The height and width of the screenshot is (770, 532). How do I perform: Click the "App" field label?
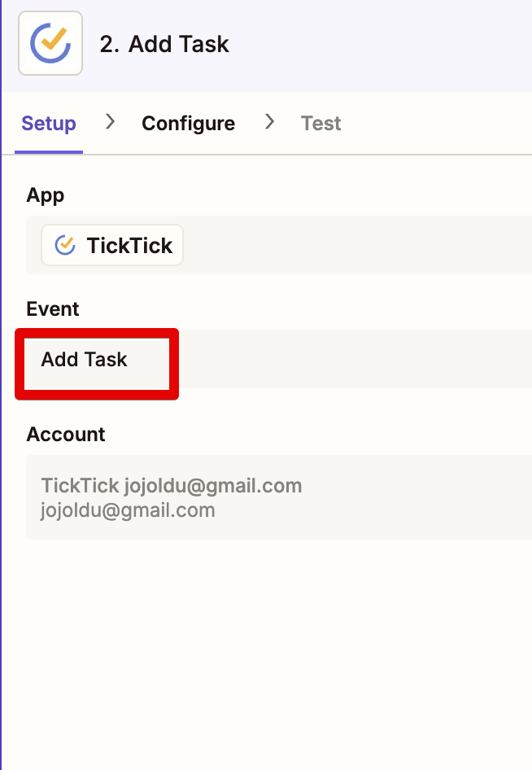coord(46,195)
